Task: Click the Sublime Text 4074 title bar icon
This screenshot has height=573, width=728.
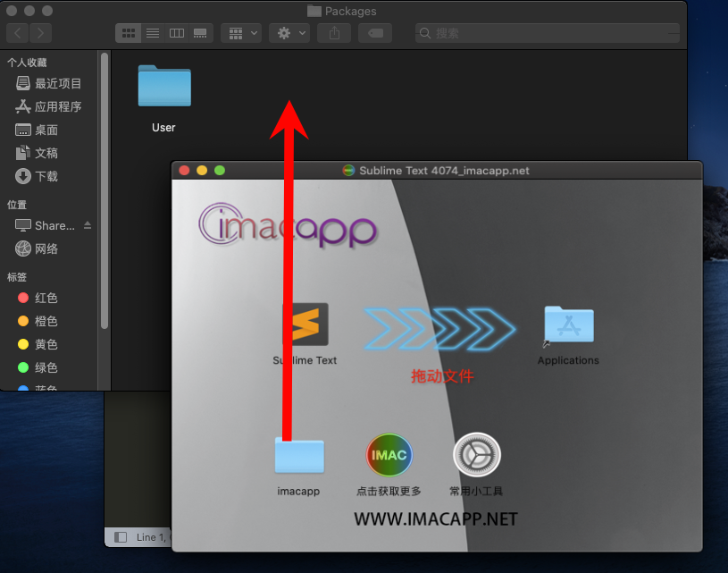Action: pyautogui.click(x=348, y=171)
